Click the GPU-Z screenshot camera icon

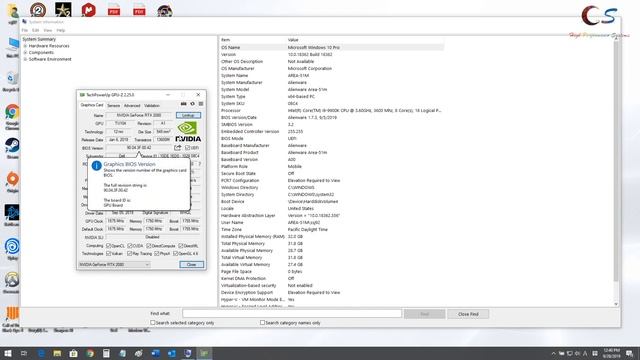[184, 104]
